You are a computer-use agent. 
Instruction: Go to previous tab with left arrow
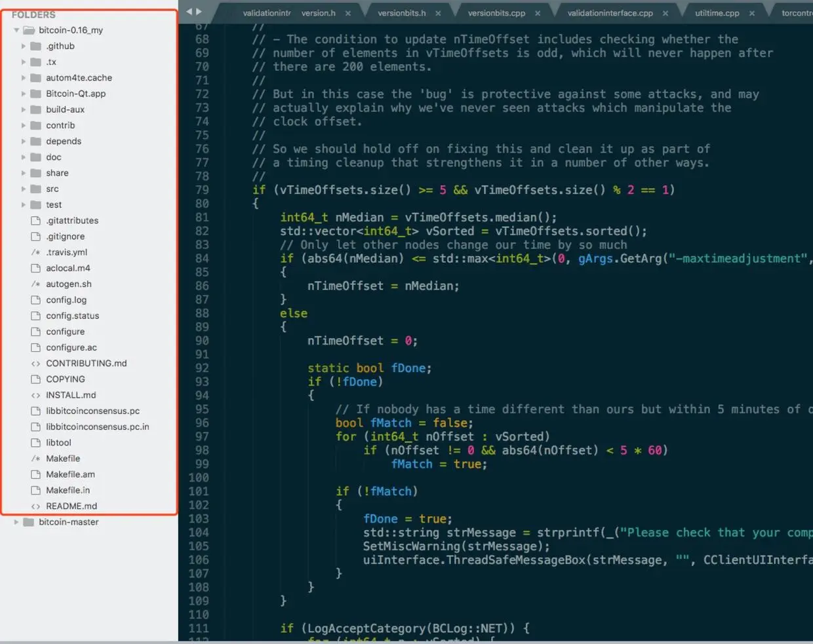tap(189, 11)
